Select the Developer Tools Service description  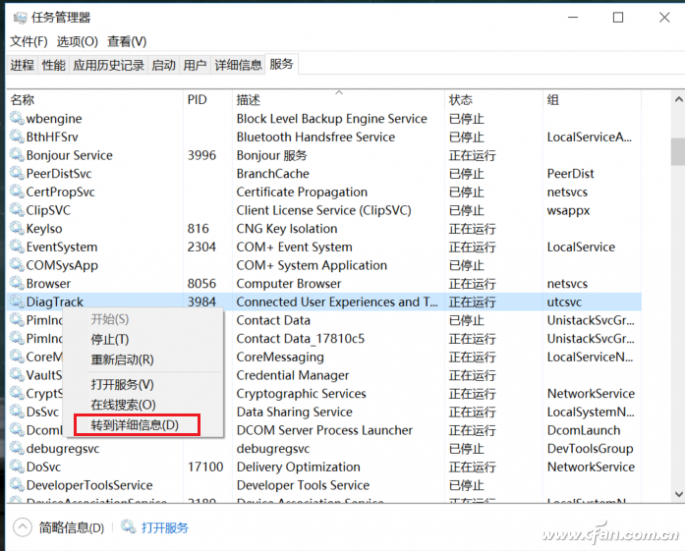(x=303, y=485)
